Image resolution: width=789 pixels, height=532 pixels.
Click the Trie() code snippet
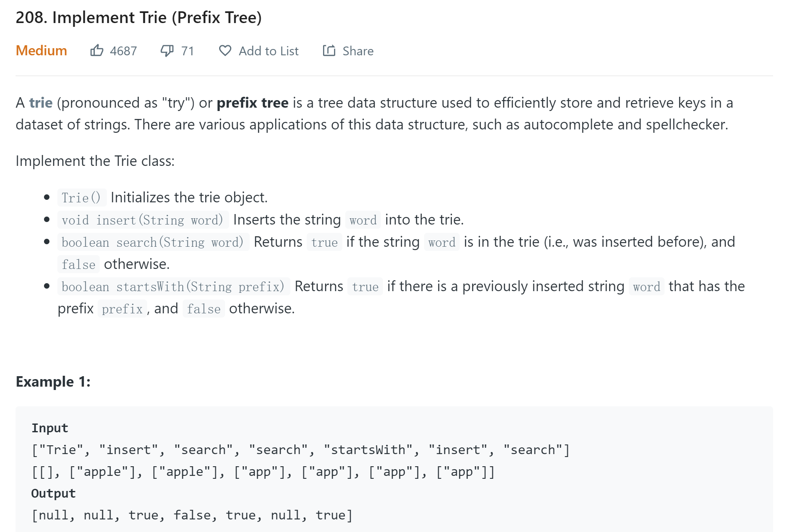coord(81,198)
